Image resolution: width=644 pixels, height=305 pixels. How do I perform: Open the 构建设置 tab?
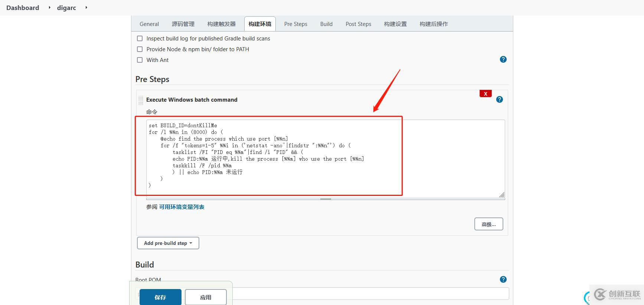[x=395, y=24]
